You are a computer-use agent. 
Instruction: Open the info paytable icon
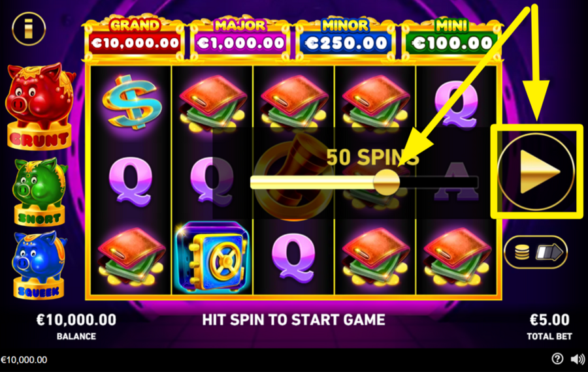[x=29, y=29]
